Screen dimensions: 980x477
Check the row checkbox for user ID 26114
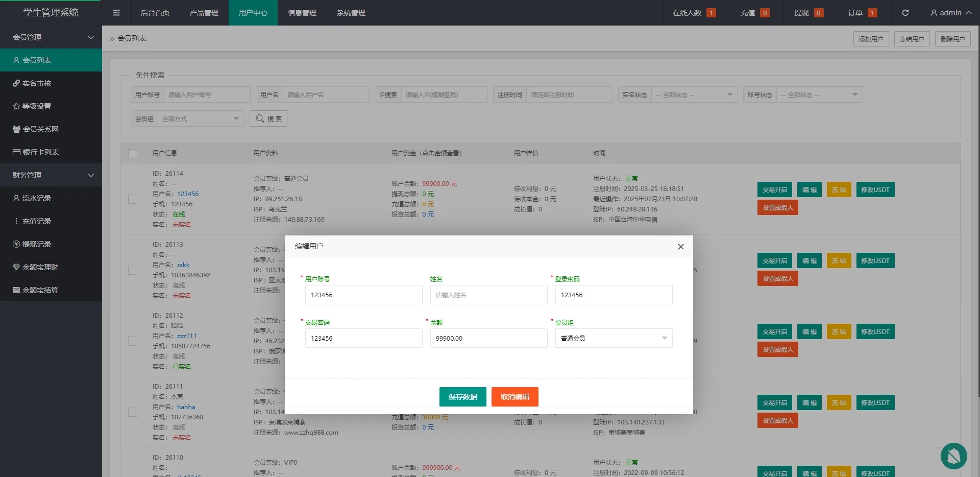coord(133,199)
